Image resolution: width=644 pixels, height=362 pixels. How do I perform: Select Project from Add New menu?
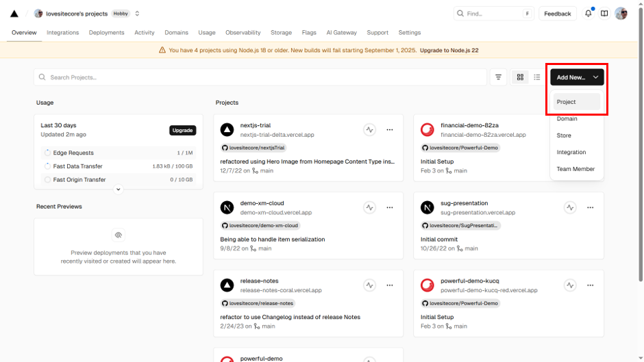(x=577, y=102)
